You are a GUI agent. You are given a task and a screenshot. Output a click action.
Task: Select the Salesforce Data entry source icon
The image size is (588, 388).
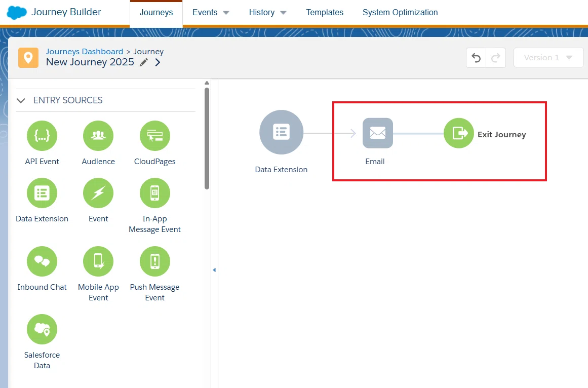[42, 329]
